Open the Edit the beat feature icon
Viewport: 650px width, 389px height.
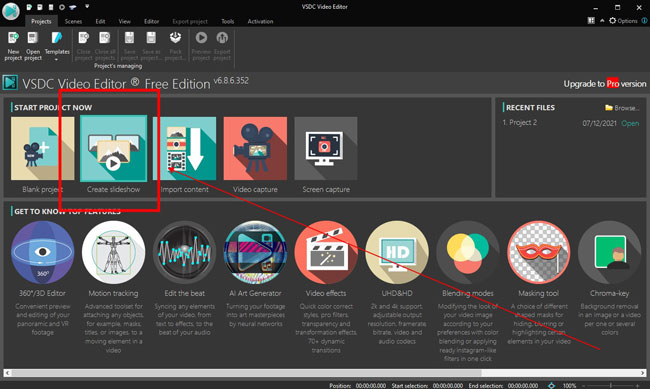184,252
